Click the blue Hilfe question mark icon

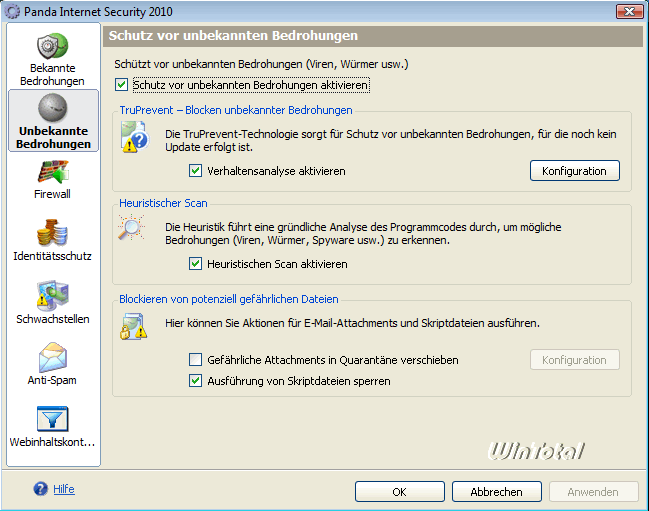click(x=41, y=489)
